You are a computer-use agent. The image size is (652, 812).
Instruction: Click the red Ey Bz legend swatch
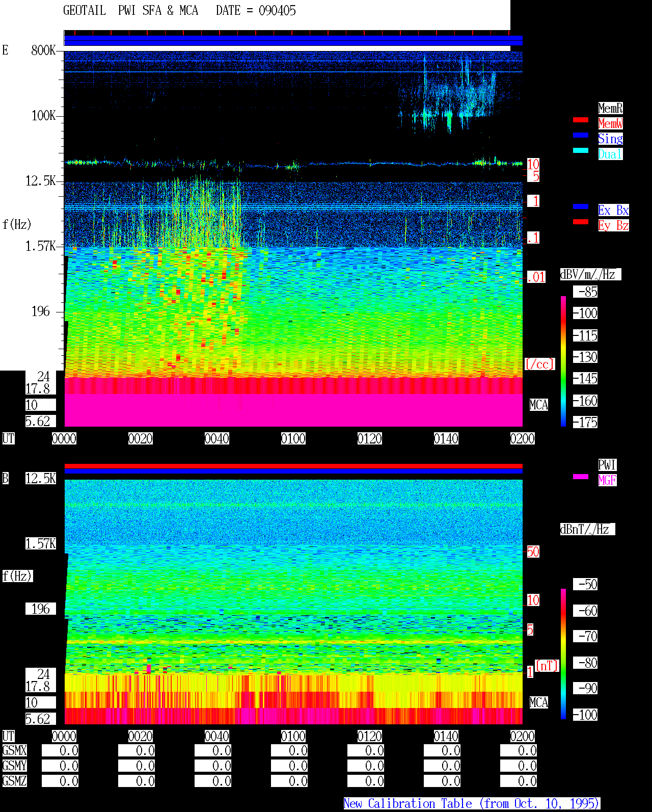[581, 222]
